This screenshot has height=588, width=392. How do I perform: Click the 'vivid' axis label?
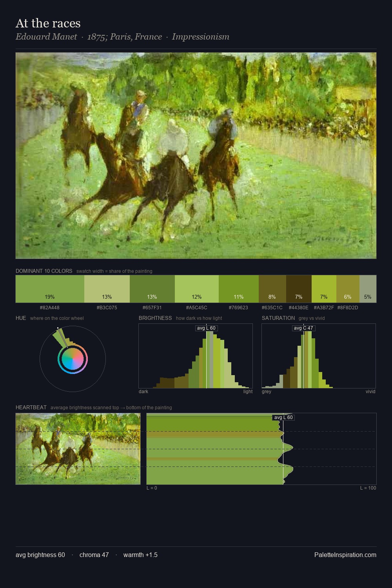(x=370, y=392)
